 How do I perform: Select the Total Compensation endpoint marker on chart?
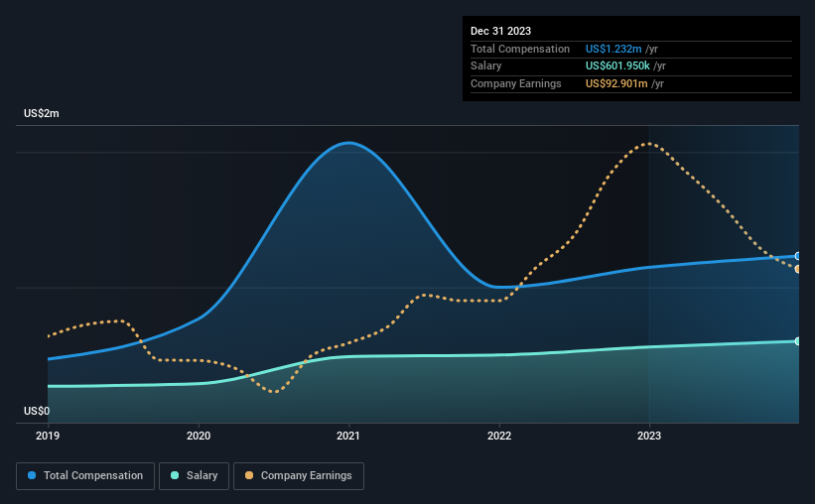[798, 256]
